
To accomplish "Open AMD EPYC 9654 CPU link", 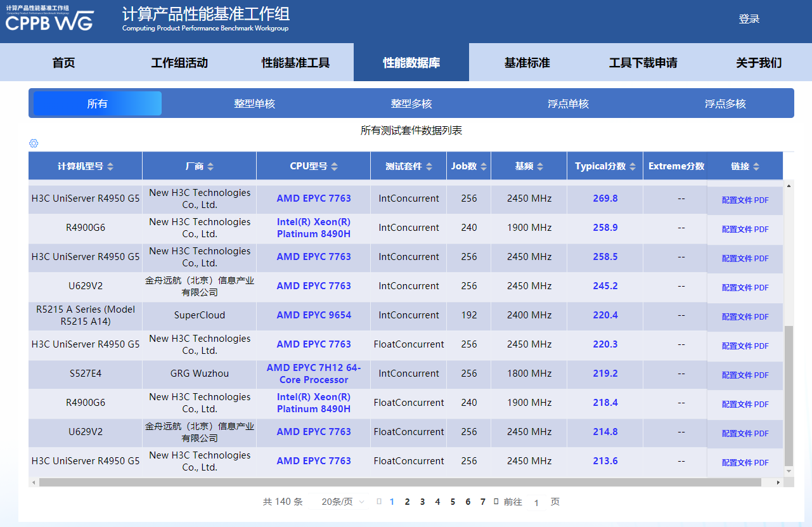I will click(x=314, y=315).
